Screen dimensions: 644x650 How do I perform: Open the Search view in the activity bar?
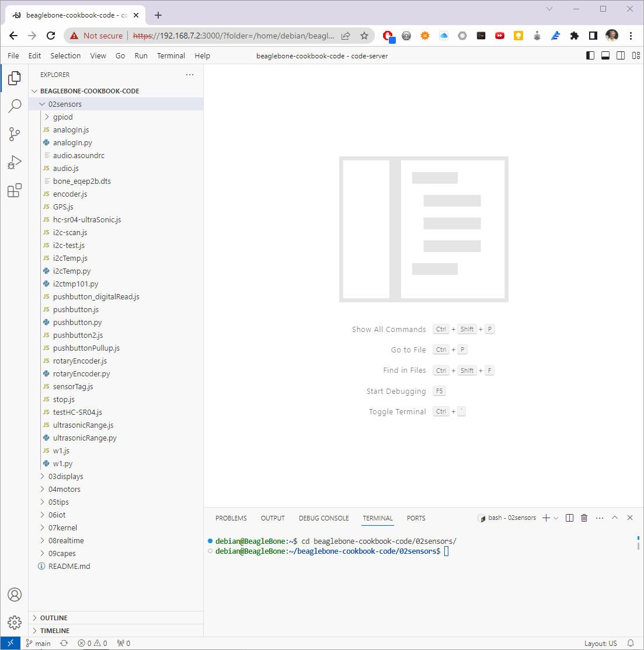click(x=15, y=106)
